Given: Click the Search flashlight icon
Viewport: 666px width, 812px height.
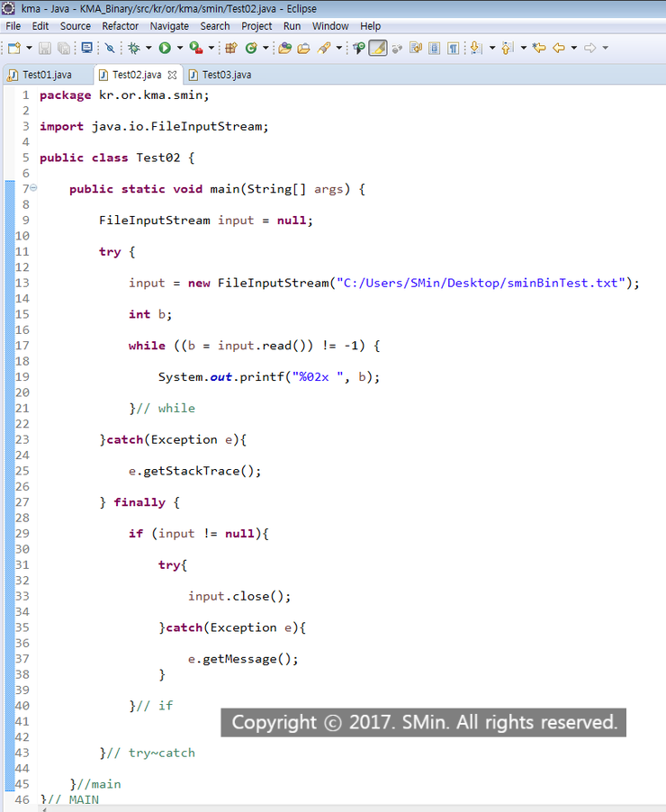Looking at the screenshot, I should [324, 48].
